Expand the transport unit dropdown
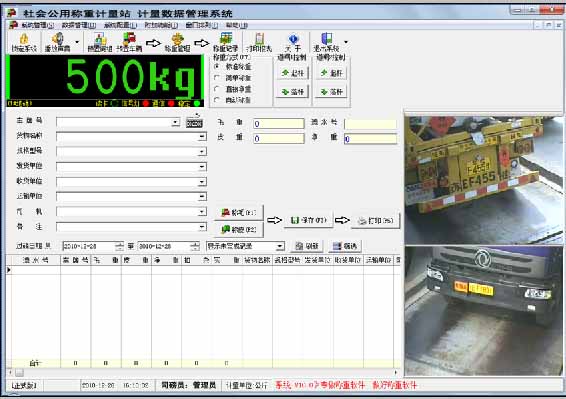The width and height of the screenshot is (566, 399). click(x=202, y=197)
